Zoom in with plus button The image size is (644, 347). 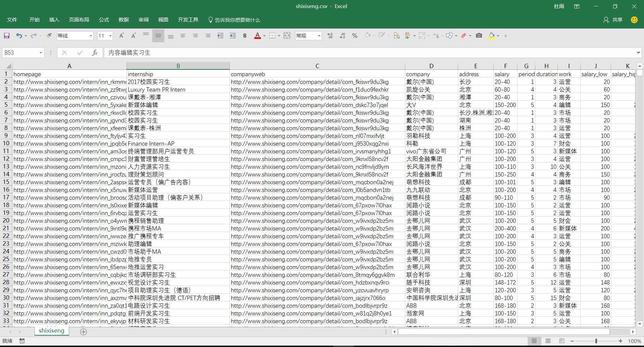(x=621, y=341)
